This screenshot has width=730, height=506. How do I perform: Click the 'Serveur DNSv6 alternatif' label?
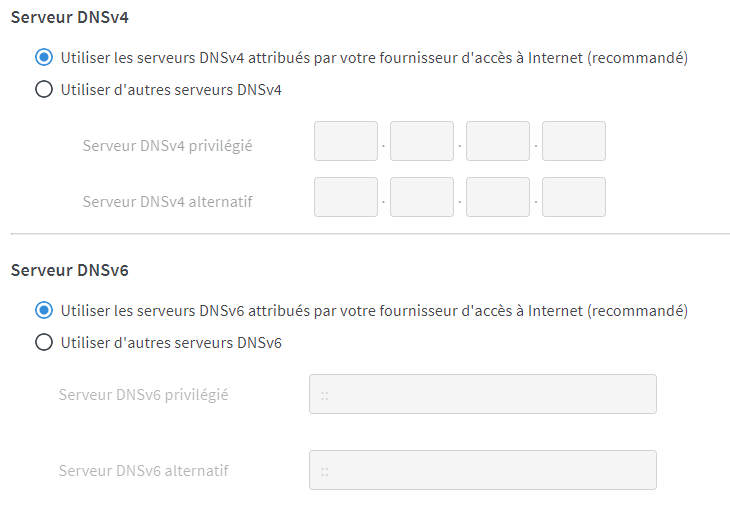pos(144,470)
